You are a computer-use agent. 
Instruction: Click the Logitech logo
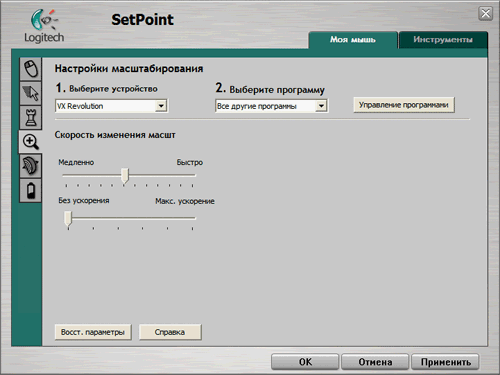pos(44,27)
